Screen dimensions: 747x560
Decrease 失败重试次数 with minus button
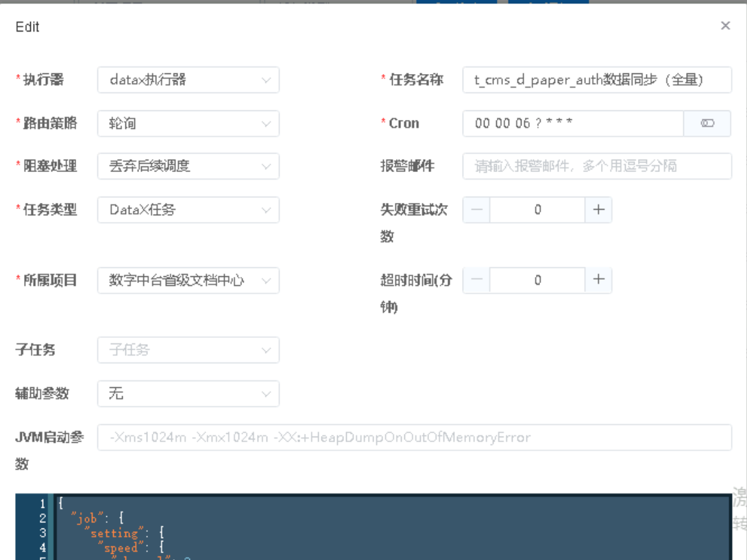click(x=476, y=210)
